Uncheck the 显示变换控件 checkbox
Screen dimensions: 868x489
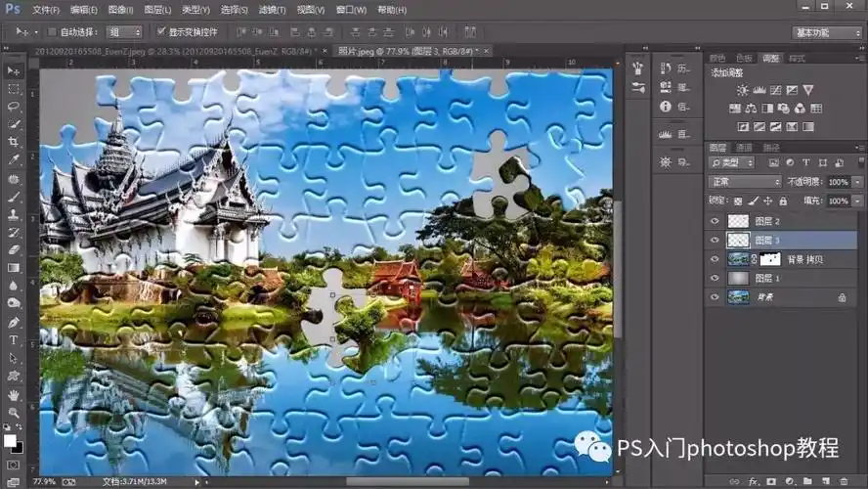(x=161, y=31)
